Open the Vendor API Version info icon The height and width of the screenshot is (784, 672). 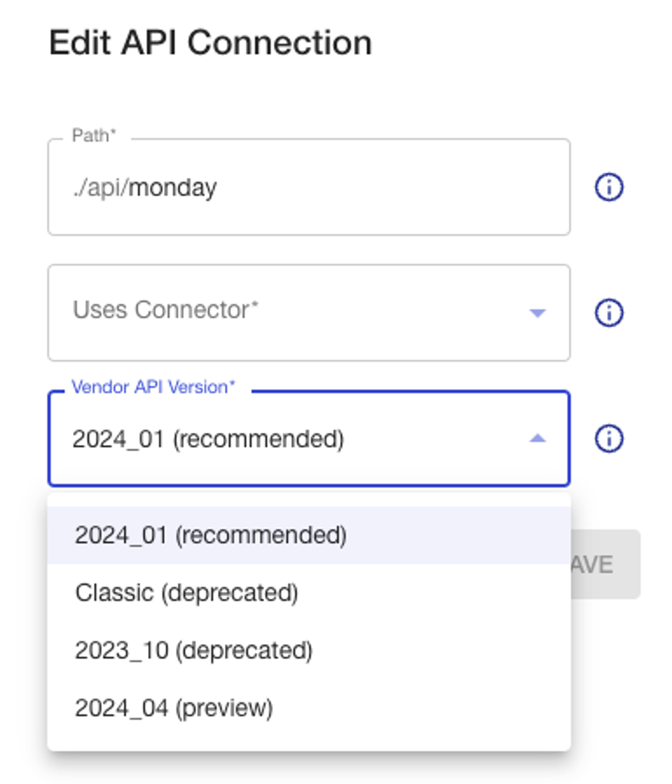[x=608, y=438]
